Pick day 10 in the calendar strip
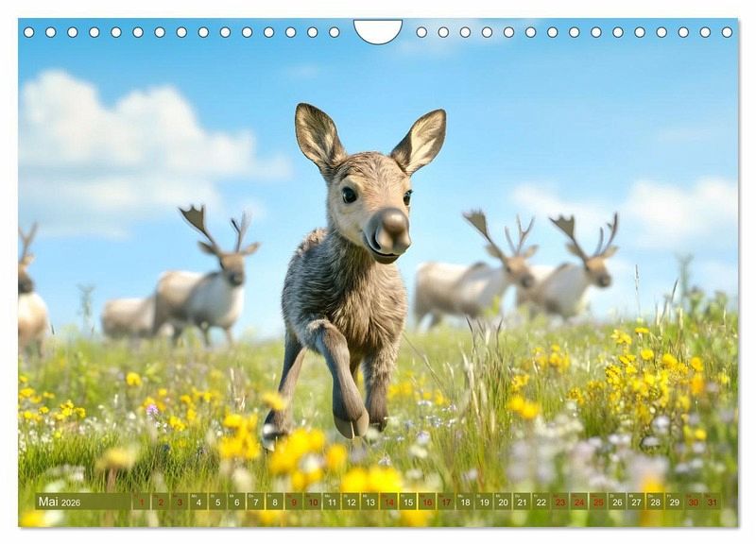Screen dimensions: 756x545 click(x=312, y=502)
